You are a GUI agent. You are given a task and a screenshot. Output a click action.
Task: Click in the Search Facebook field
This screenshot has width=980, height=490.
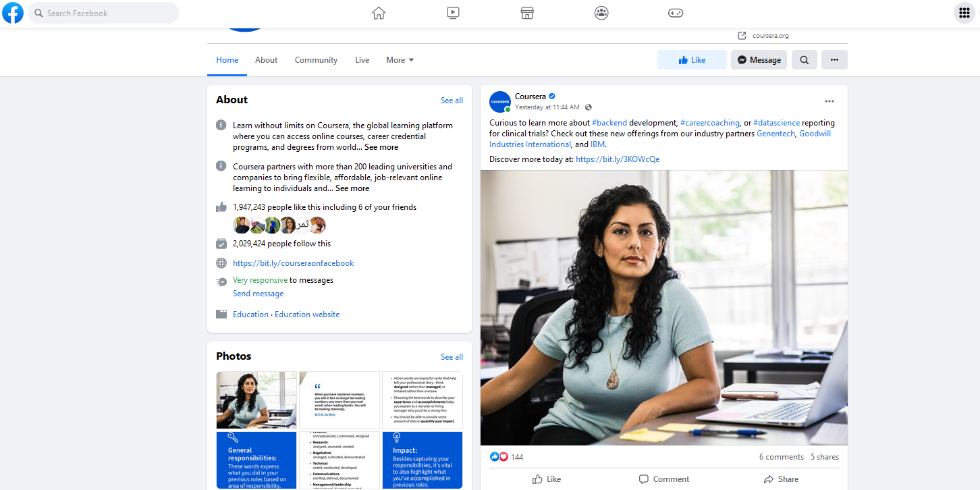(103, 13)
